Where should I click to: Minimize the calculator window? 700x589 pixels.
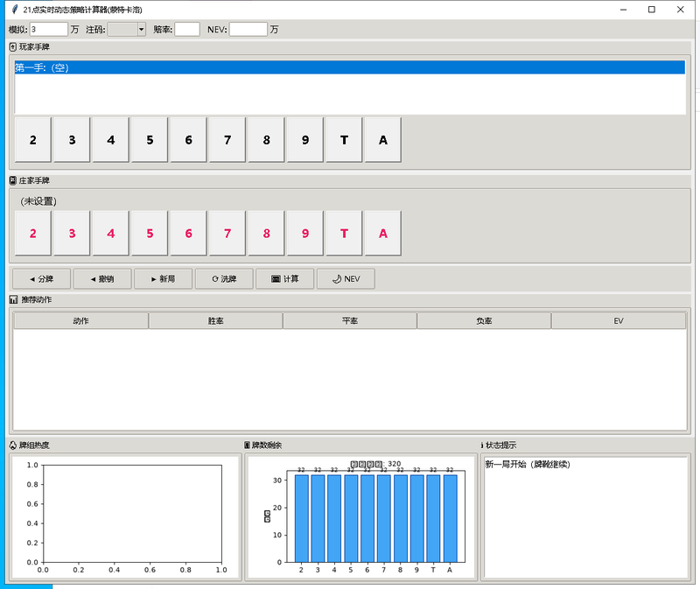pyautogui.click(x=624, y=10)
